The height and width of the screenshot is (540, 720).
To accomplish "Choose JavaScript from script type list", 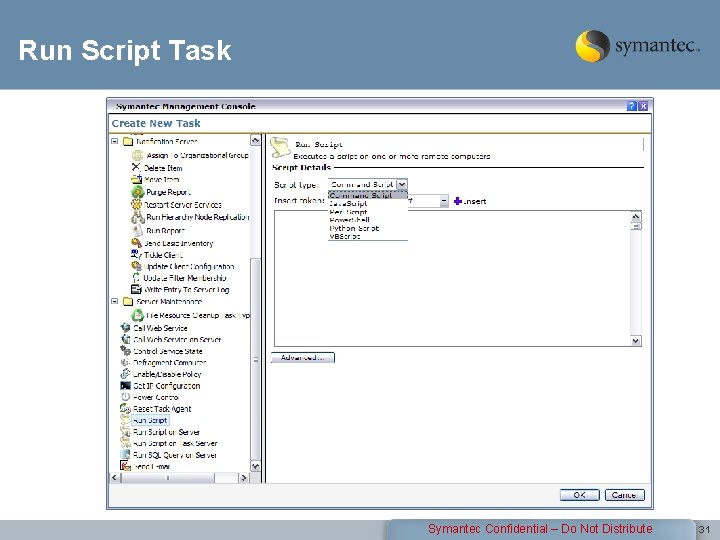I will click(x=368, y=203).
